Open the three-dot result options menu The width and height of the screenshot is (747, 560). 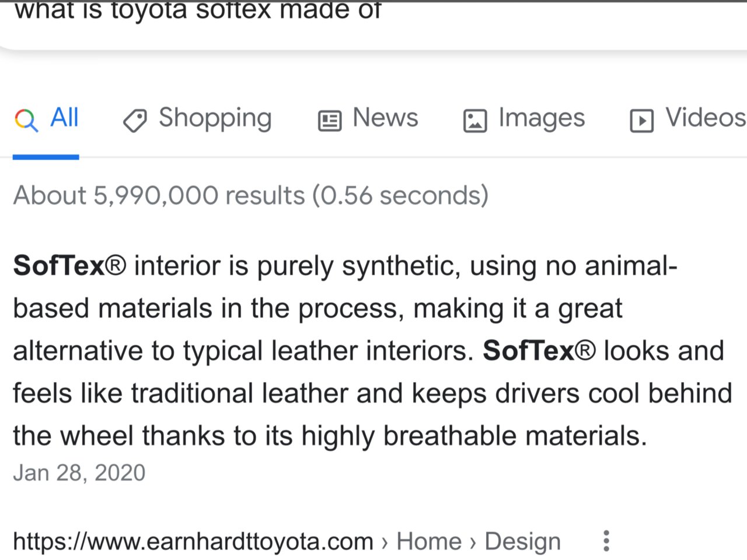pyautogui.click(x=606, y=541)
